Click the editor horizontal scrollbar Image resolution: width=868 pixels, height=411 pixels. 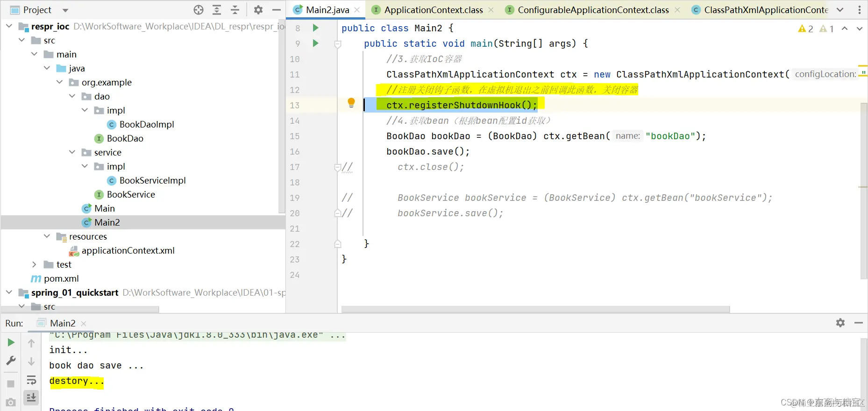[x=535, y=309]
